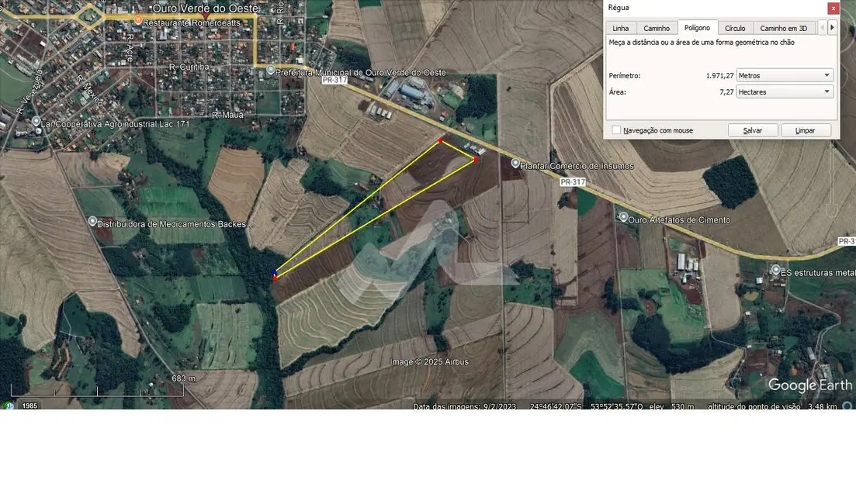The image size is (856, 504).
Task: Enable the Navegação com mouse checkbox
Action: point(616,130)
